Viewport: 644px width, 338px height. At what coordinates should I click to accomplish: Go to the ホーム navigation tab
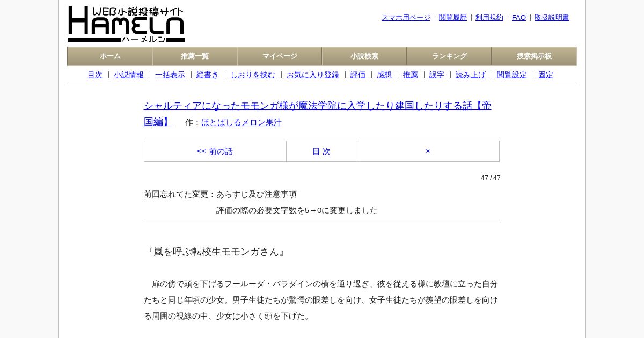click(x=110, y=56)
